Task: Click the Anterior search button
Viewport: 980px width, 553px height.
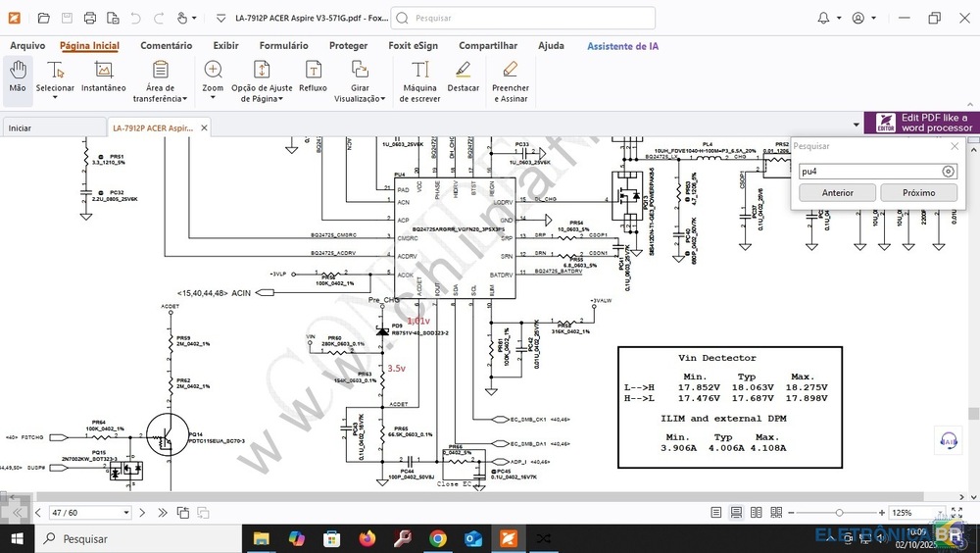Action: coord(837,193)
